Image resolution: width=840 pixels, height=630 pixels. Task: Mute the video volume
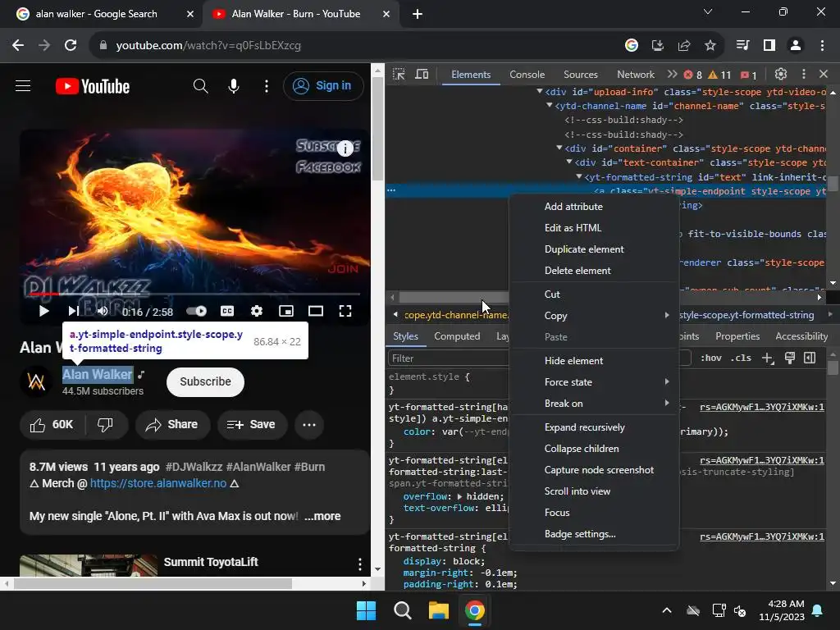click(103, 311)
